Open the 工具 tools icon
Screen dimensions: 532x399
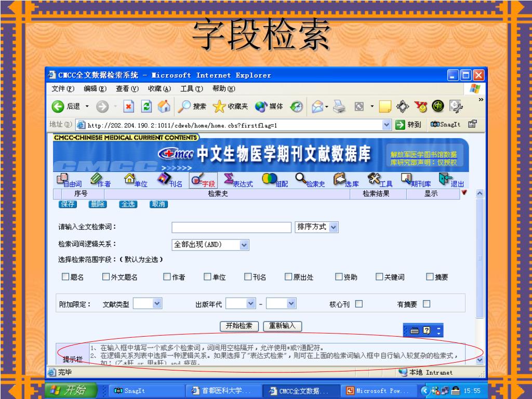[x=380, y=180]
